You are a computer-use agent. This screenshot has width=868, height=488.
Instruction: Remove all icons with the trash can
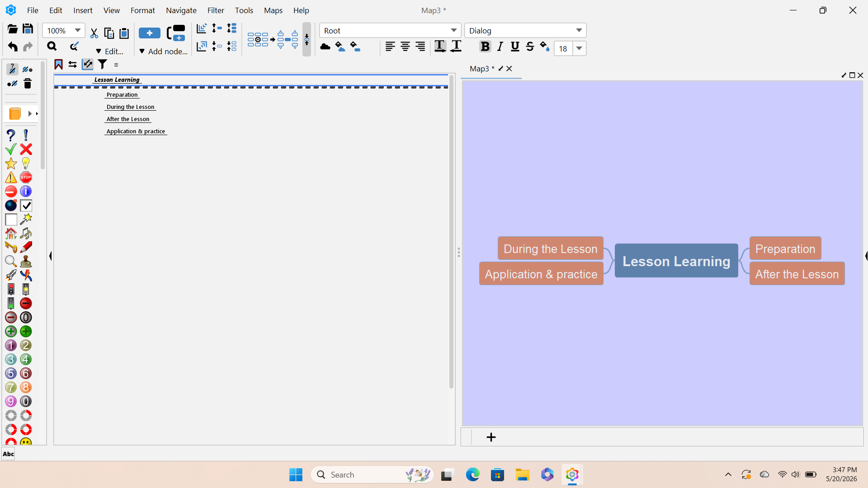pos(28,84)
